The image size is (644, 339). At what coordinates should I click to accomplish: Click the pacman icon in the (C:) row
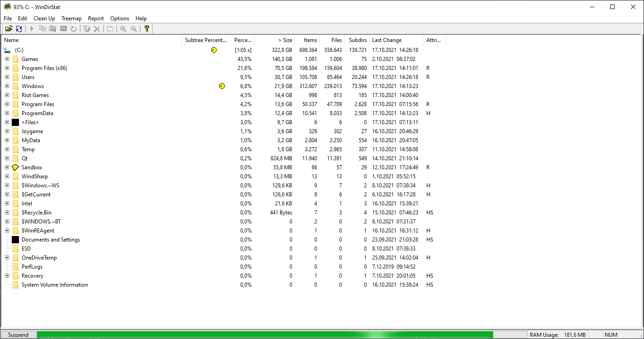click(x=214, y=50)
